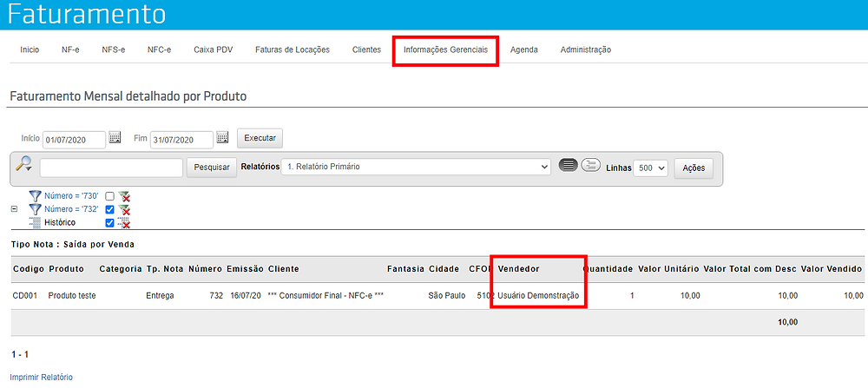
Task: Sort by the Número column header
Action: click(x=206, y=268)
